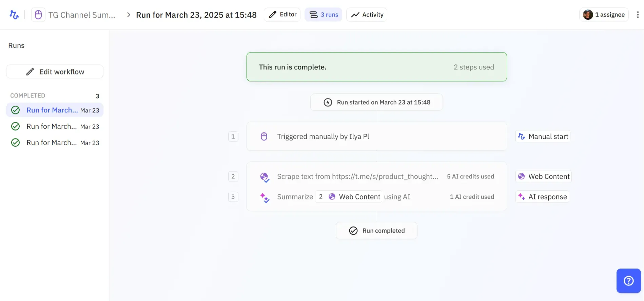Click the manual trigger mouse icon

[264, 136]
